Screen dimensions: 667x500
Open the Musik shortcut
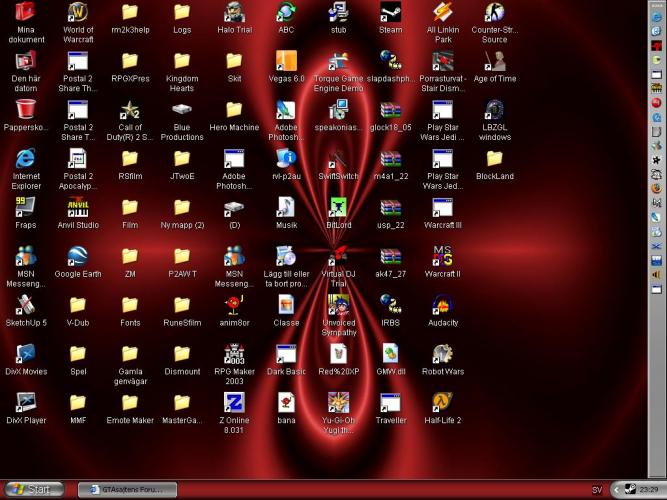pos(286,207)
